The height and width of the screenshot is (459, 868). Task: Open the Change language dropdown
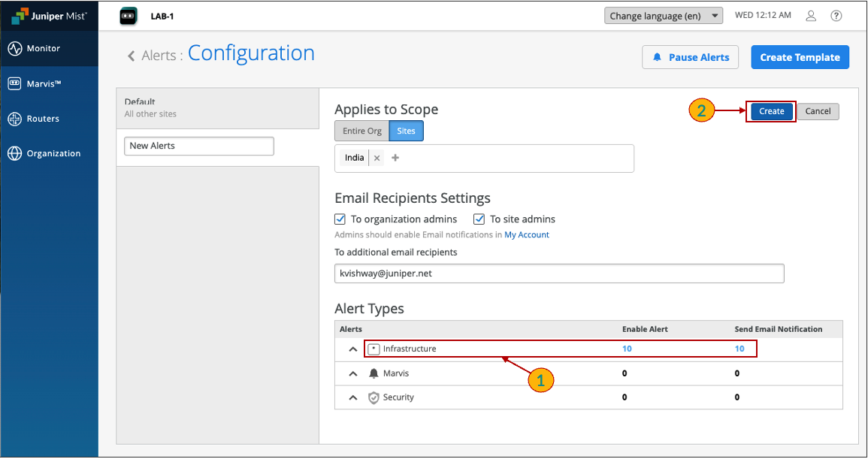(x=663, y=16)
